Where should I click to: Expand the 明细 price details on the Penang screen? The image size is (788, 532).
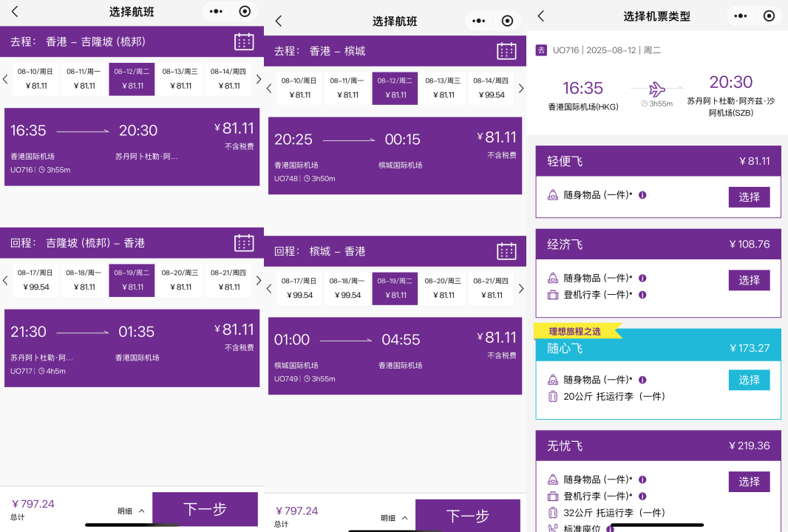(x=394, y=518)
